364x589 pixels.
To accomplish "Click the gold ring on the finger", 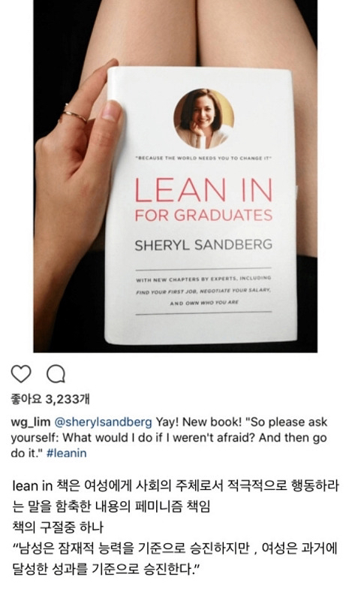I will coord(74,114).
